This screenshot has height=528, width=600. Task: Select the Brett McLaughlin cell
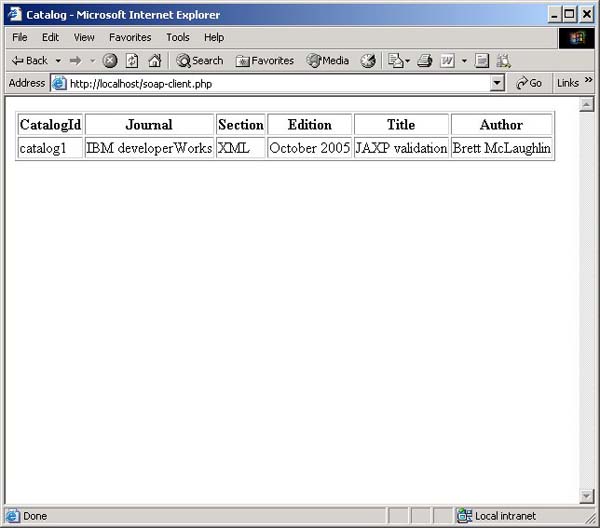tap(501, 148)
